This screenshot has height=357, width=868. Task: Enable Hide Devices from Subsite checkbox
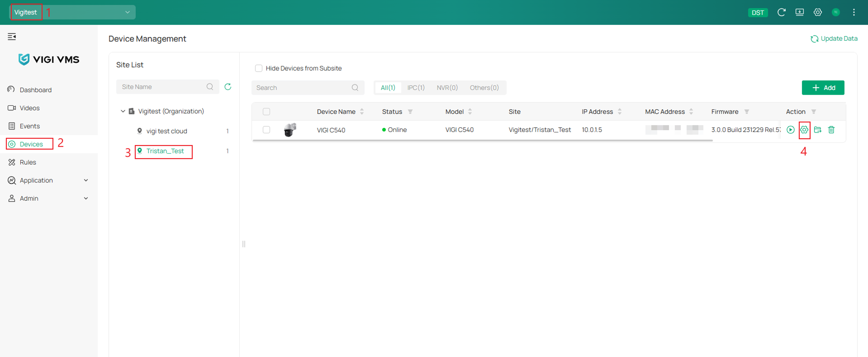click(259, 68)
